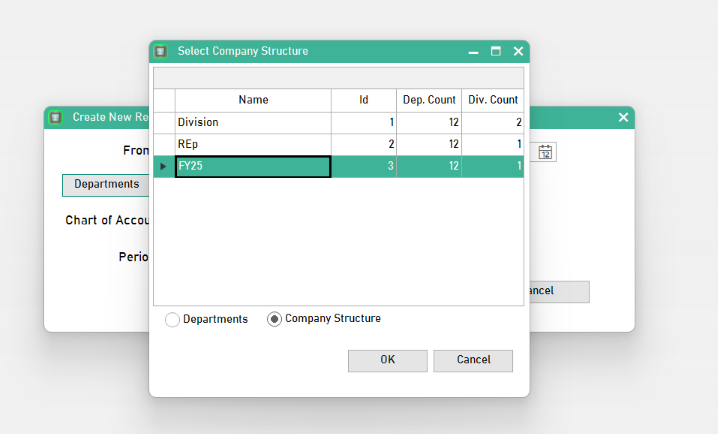
Task: Sort by the Dep. Count column header
Action: (x=429, y=100)
